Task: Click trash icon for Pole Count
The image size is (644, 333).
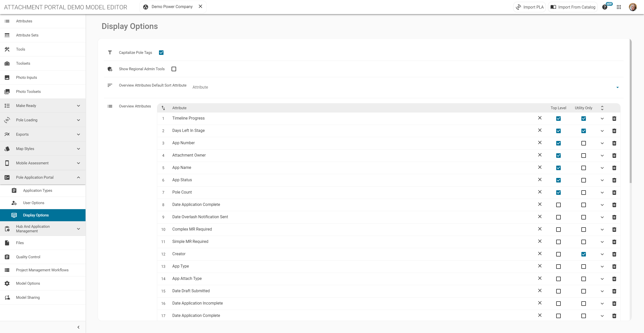Action: 614,193
